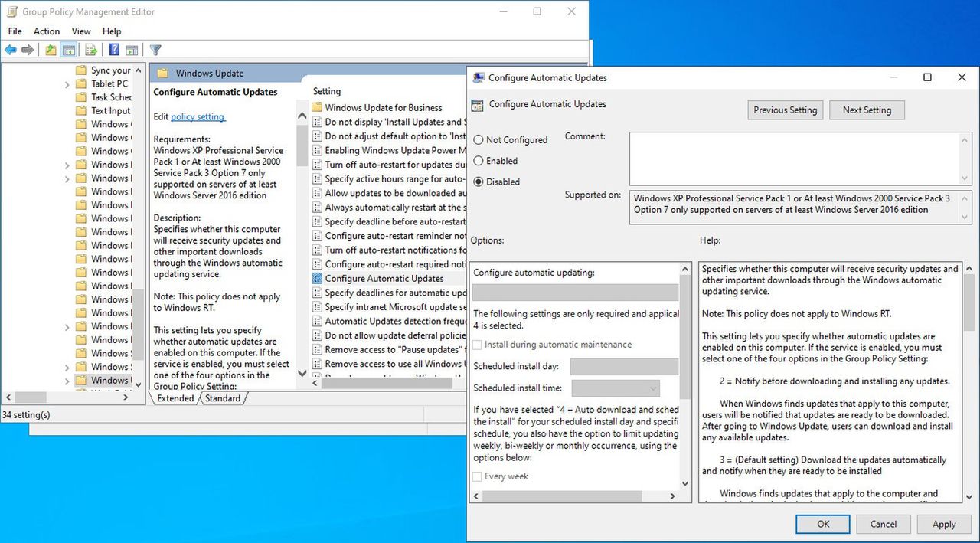The width and height of the screenshot is (980, 543).
Task: Click the scroll-right arrow below the console tree
Action: click(126, 397)
